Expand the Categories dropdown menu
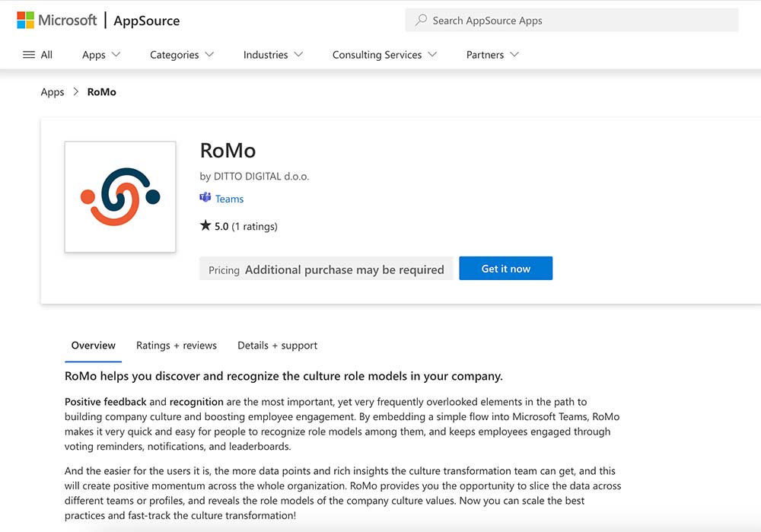Image resolution: width=761 pixels, height=532 pixels. (x=182, y=55)
